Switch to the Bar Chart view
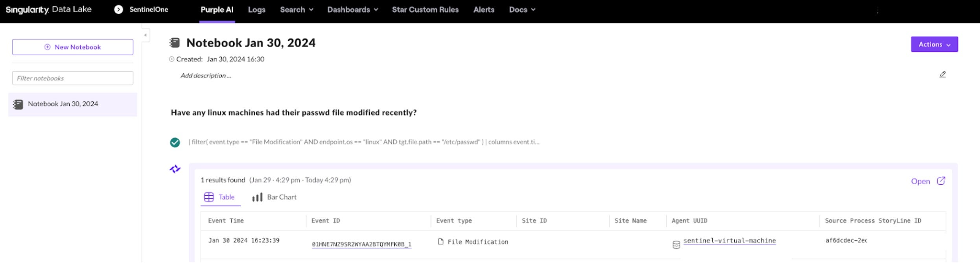The image size is (980, 263). (x=274, y=197)
